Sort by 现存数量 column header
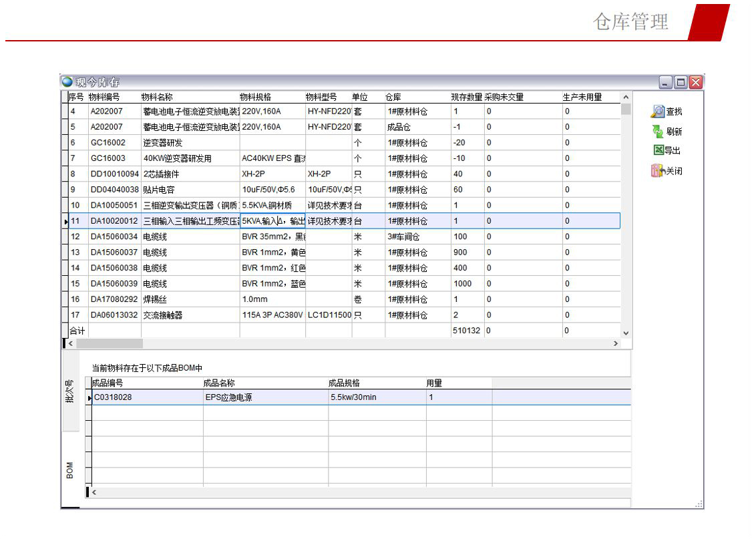756x539 pixels. pyautogui.click(x=467, y=98)
